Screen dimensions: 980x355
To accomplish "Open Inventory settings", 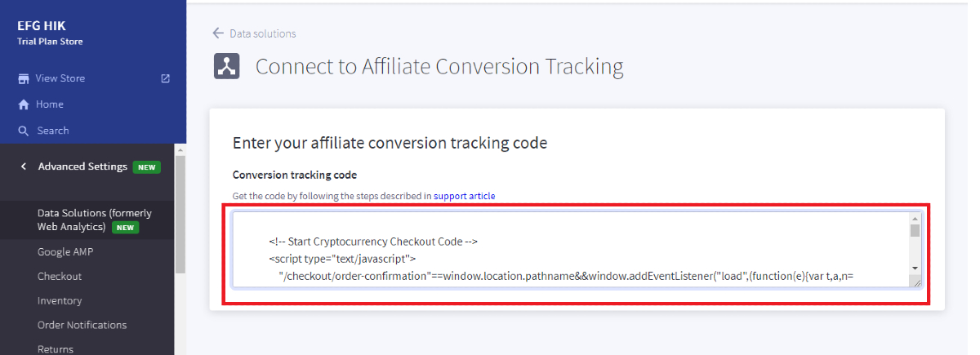I will pos(60,300).
